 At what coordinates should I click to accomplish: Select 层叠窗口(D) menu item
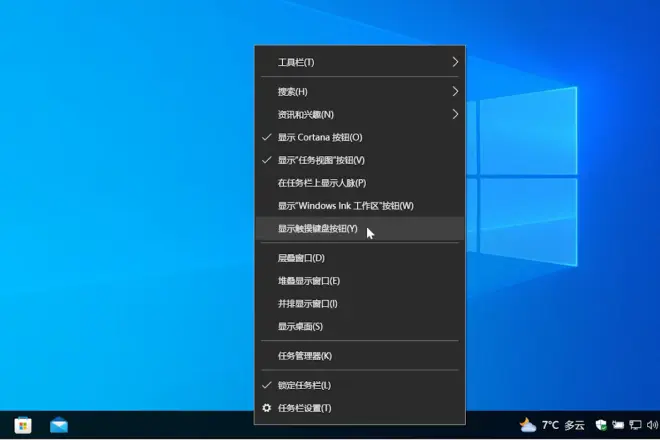click(360, 258)
